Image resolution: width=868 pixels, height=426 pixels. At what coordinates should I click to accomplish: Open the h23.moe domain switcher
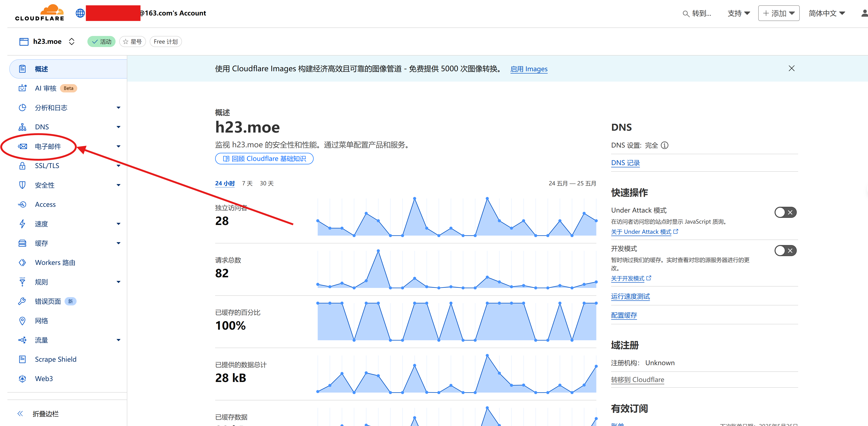click(x=71, y=42)
